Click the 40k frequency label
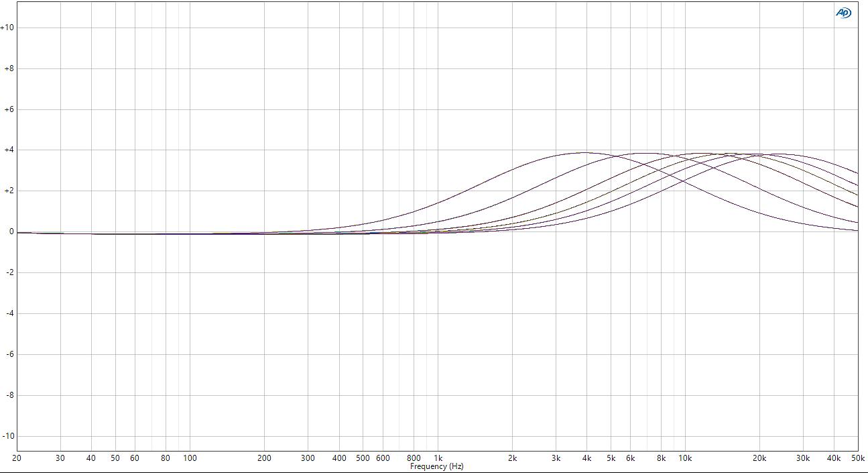This screenshot has height=473, width=868. (834, 458)
